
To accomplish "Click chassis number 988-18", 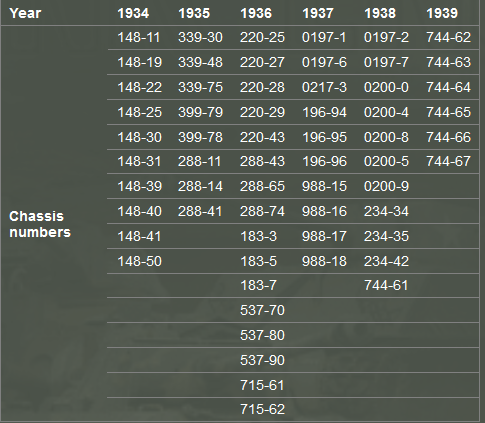I will pyautogui.click(x=324, y=261).
